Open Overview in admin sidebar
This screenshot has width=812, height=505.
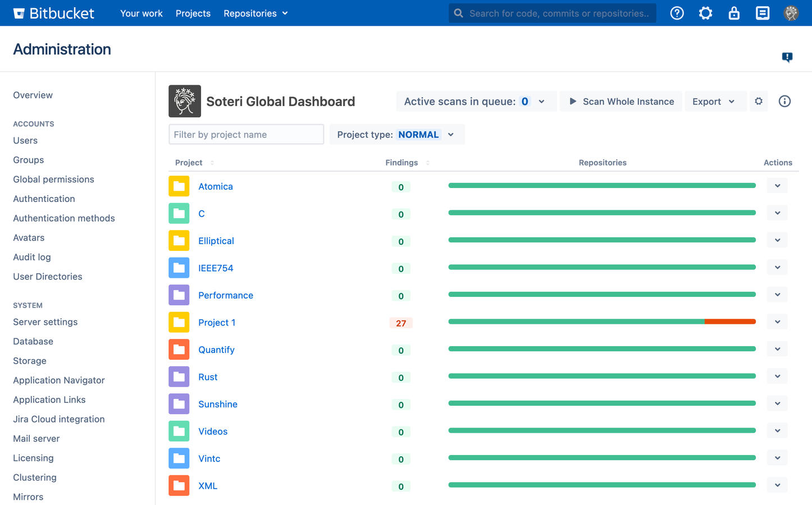pos(33,95)
